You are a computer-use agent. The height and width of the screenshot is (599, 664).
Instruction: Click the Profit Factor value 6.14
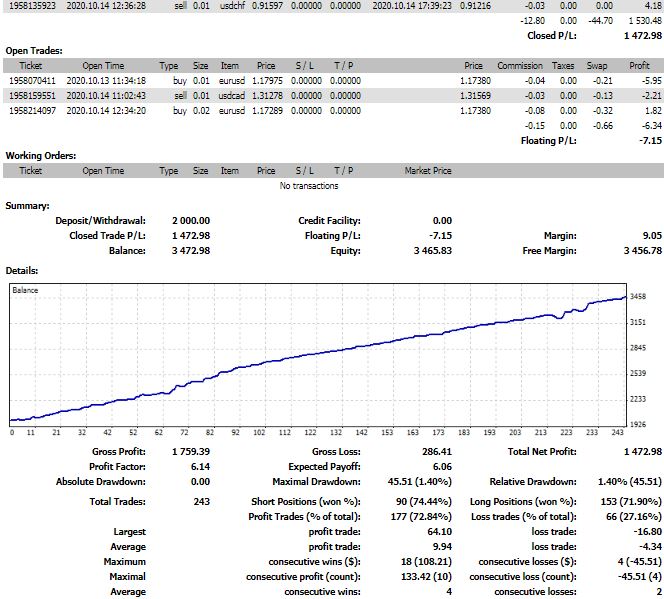tap(200, 467)
